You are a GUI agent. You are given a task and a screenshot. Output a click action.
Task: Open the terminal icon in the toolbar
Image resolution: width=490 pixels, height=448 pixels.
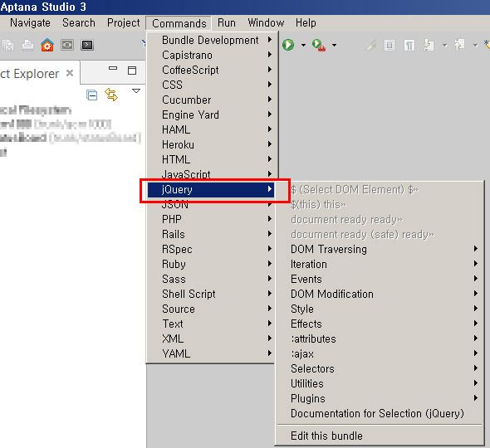tap(87, 45)
